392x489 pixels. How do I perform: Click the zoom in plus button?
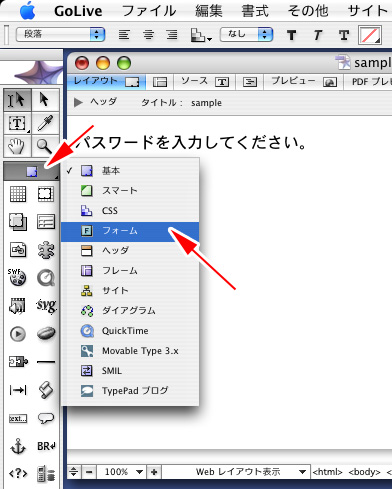tap(154, 472)
